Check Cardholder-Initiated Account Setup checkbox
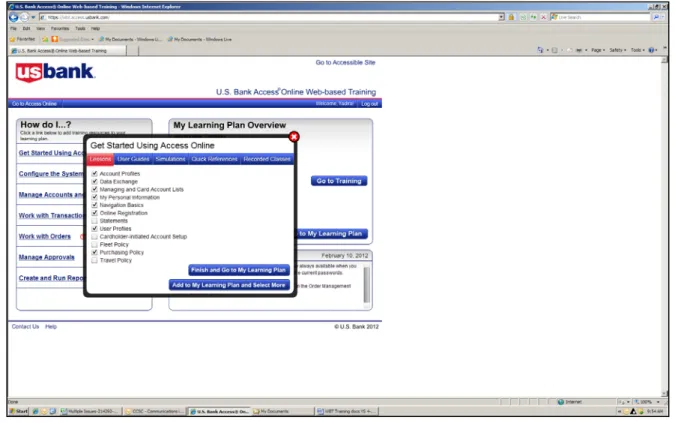The height and width of the screenshot is (423, 675). tap(95, 236)
